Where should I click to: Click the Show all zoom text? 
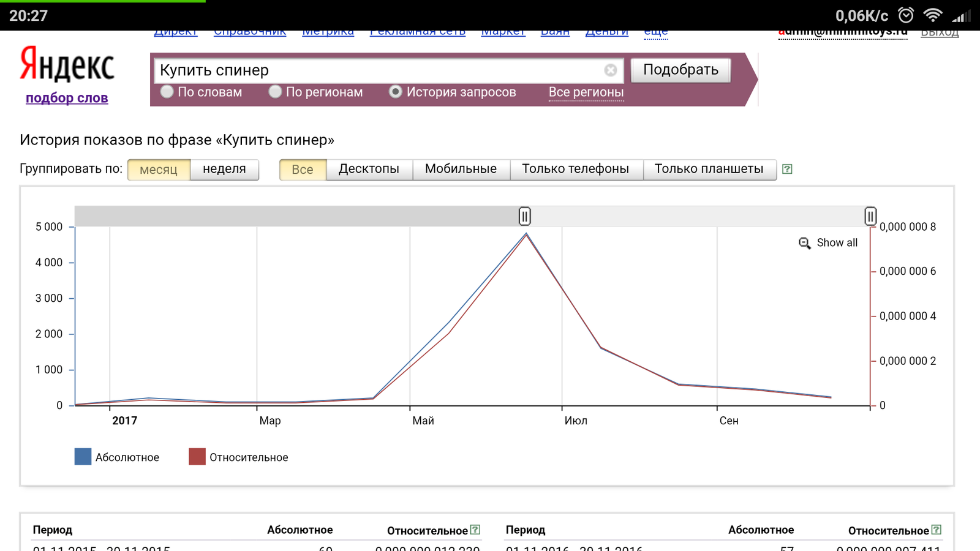[837, 243]
